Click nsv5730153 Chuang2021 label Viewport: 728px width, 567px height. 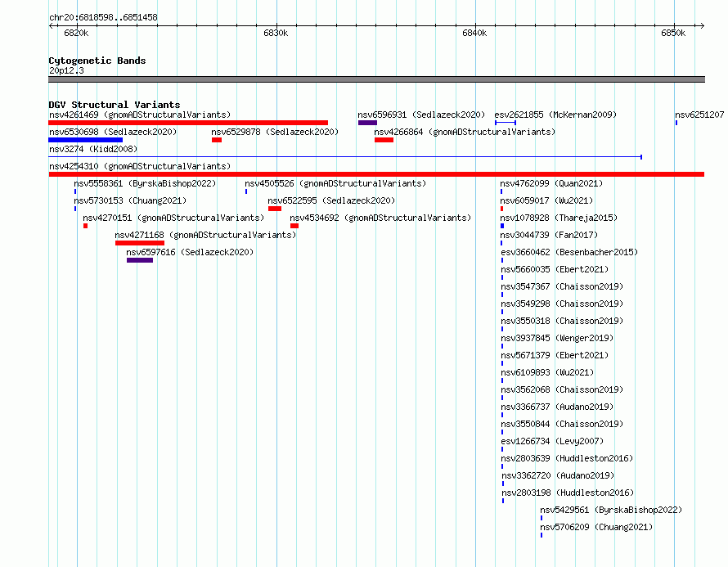pyautogui.click(x=130, y=200)
